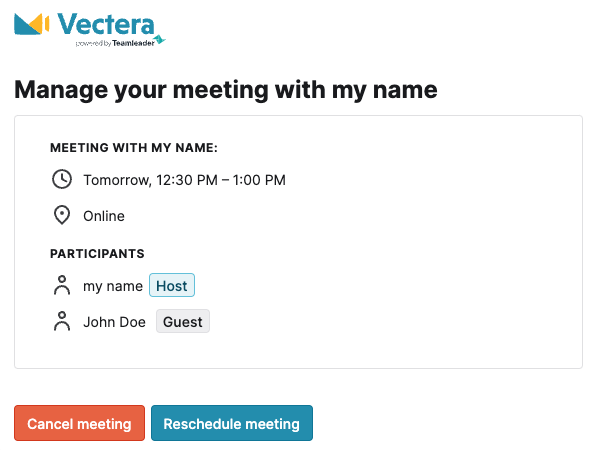594x451 pixels.
Task: Select the Host badge
Action: coord(172,285)
